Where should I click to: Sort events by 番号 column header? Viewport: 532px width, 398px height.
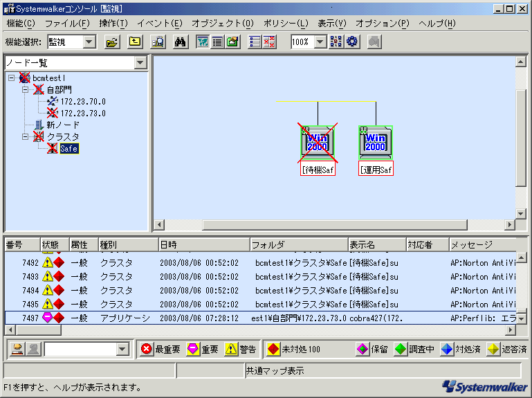tap(22, 244)
